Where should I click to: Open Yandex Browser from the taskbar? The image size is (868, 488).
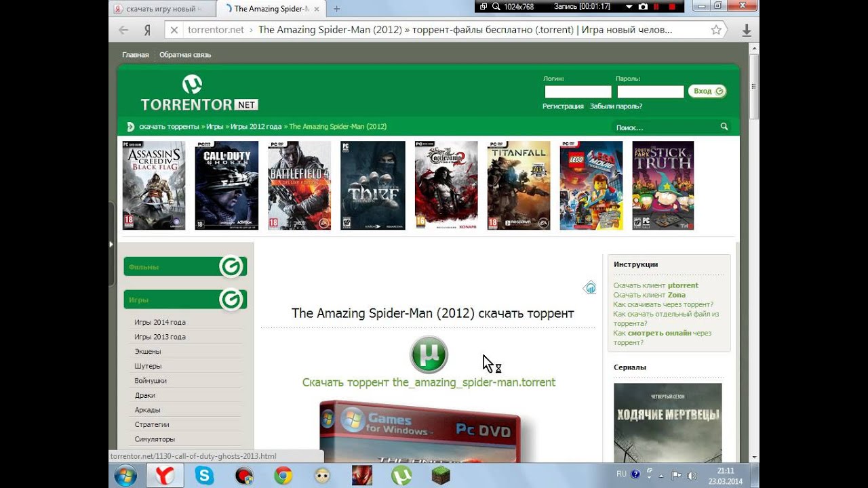pos(164,476)
